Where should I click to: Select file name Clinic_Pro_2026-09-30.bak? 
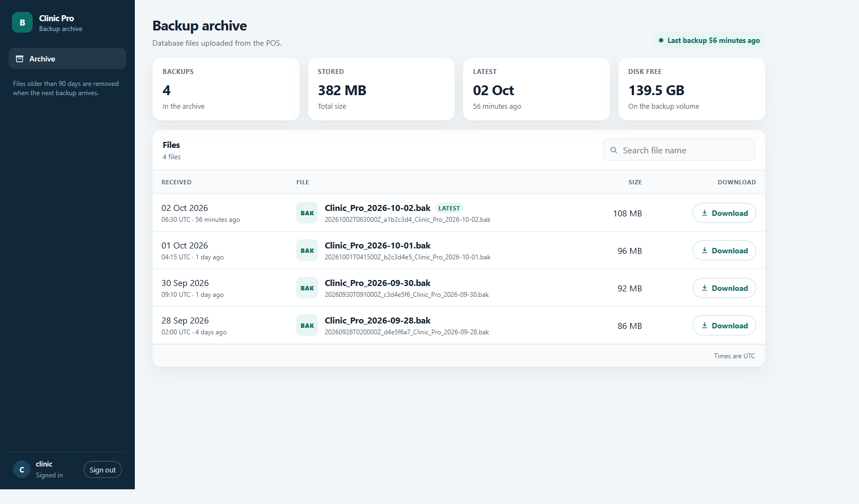click(x=377, y=283)
